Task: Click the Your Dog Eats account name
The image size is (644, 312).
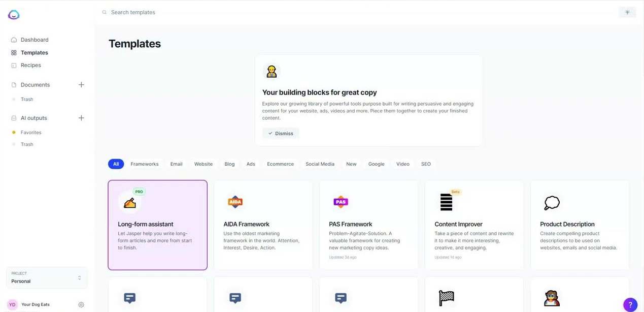Action: click(36, 305)
